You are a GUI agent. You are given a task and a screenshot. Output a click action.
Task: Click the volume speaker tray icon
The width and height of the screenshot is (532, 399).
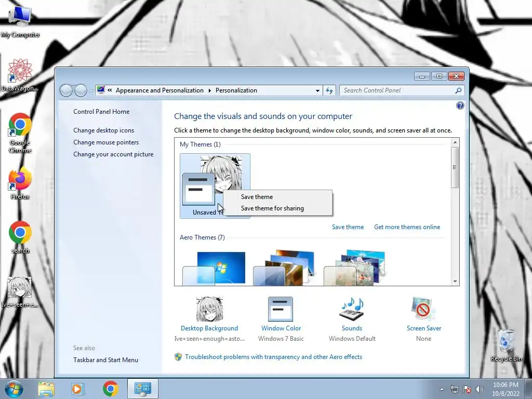coord(480,389)
